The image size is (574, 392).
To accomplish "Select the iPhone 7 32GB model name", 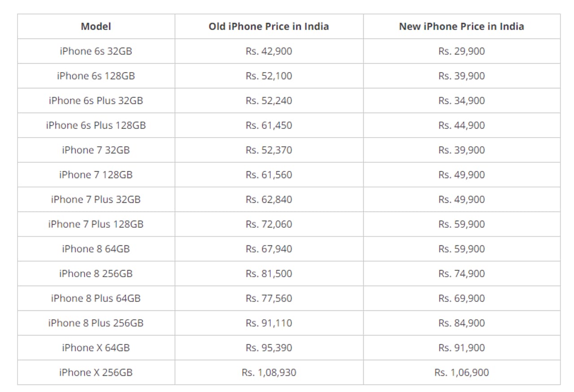I will click(x=96, y=150).
